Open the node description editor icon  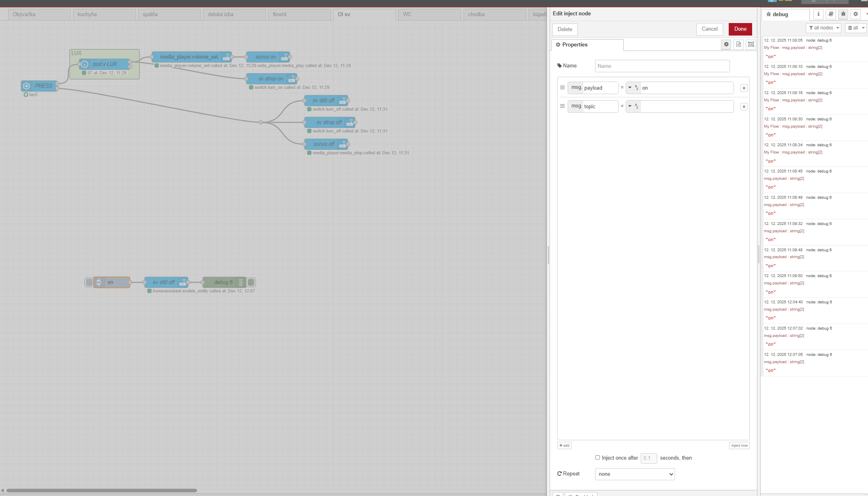click(738, 44)
